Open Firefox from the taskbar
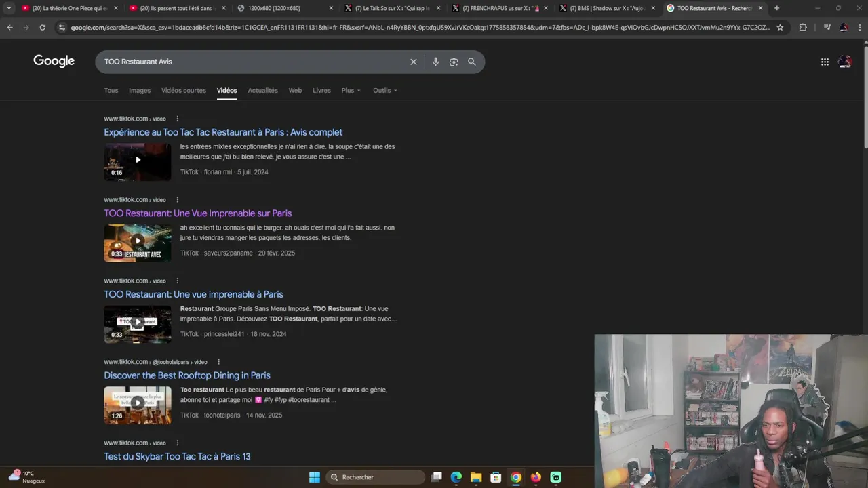Image resolution: width=868 pixels, height=488 pixels. pos(536,477)
